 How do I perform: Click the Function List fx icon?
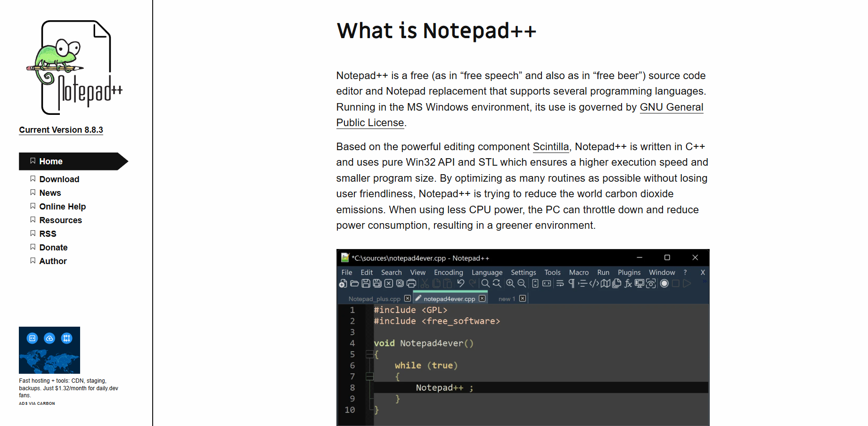[628, 283]
